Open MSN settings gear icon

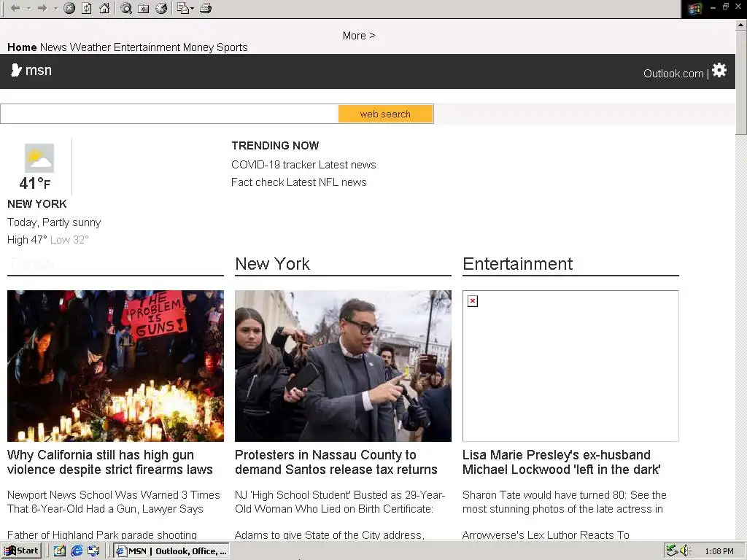[x=719, y=70]
